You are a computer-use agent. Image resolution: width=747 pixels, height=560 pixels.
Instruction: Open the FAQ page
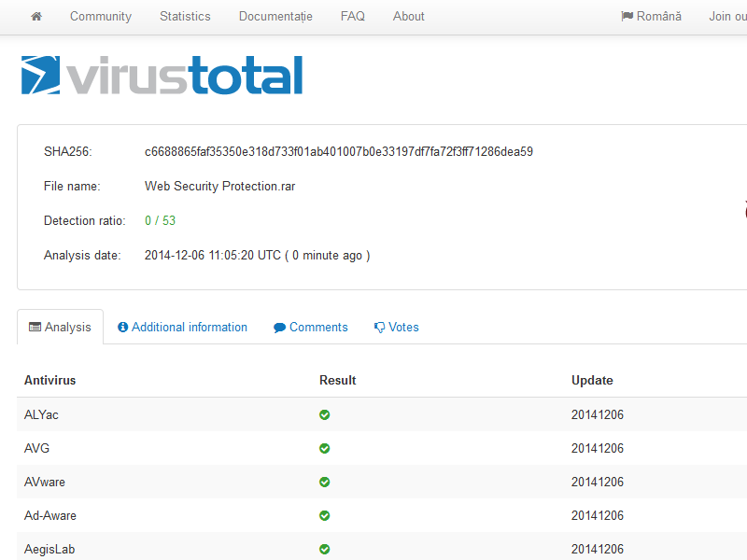(x=353, y=16)
